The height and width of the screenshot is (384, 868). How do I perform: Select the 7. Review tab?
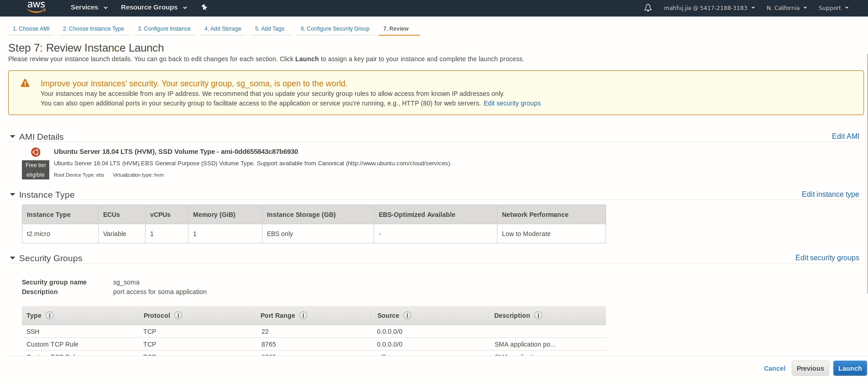[396, 29]
